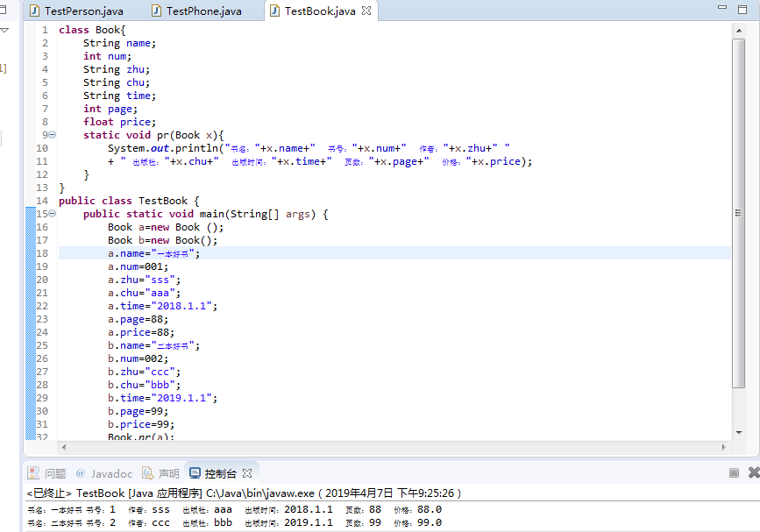Click 'a.chu="aaa";' on line 21
Screen dimensions: 760x532
click(144, 293)
